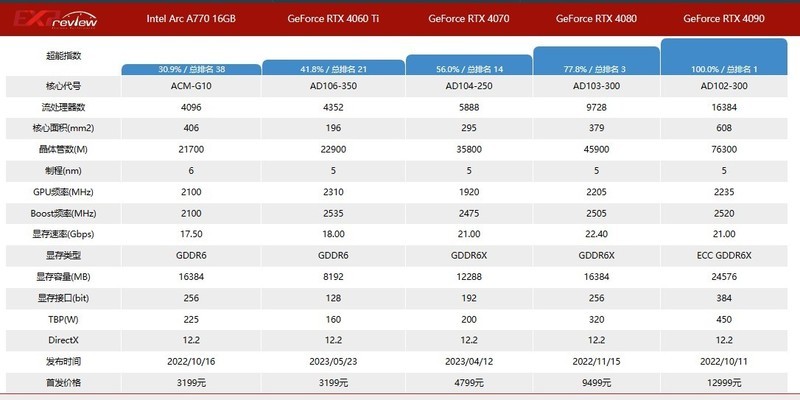Click the 显存容量(MB) row label
This screenshot has width=800, height=400.
[x=63, y=277]
